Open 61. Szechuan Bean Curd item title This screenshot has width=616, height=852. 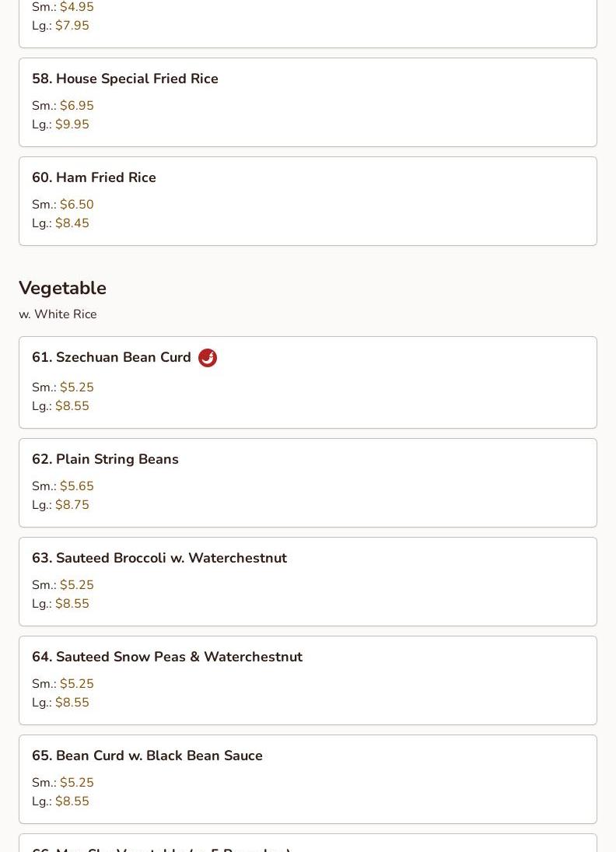111,357
